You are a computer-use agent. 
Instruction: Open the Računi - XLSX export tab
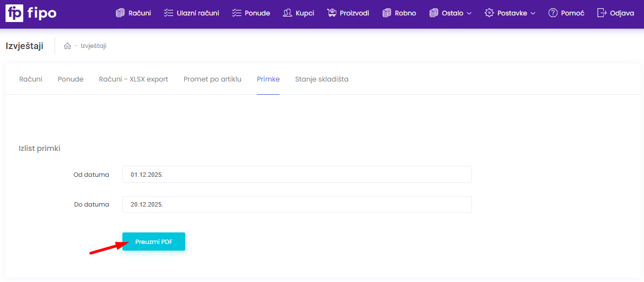(133, 79)
